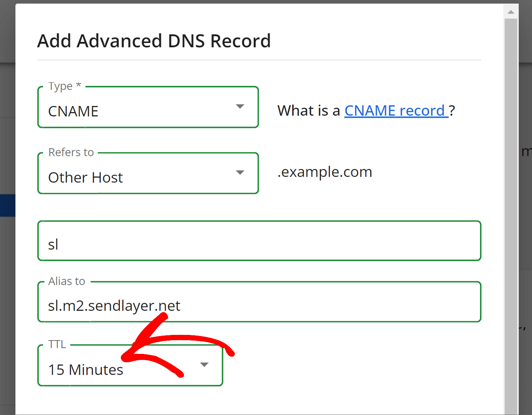The width and height of the screenshot is (532, 415).
Task: Click the dimmed blue bar behind the dialog
Action: coord(7,205)
